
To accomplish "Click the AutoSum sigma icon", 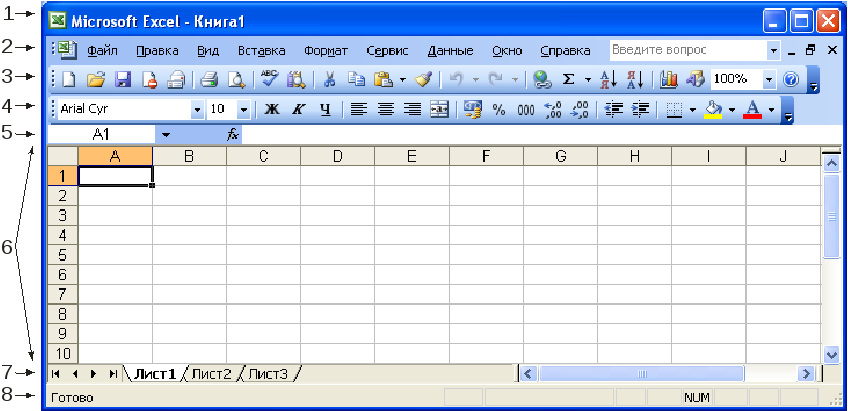I will 568,79.
